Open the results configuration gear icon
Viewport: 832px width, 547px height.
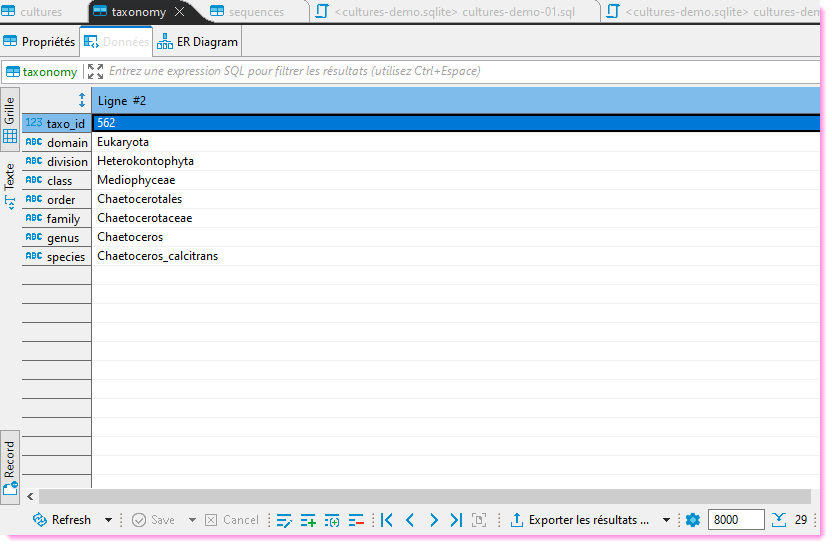pos(692,520)
